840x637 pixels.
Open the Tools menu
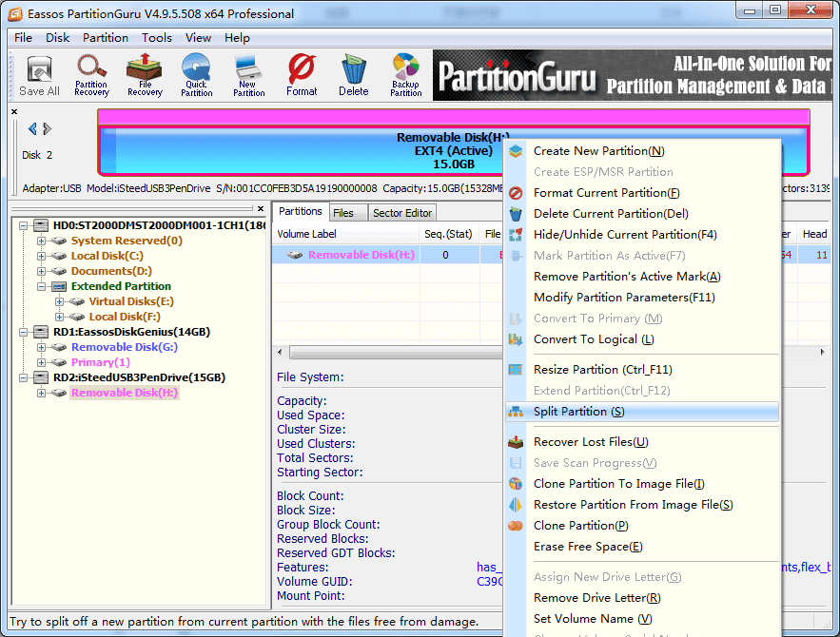point(156,38)
